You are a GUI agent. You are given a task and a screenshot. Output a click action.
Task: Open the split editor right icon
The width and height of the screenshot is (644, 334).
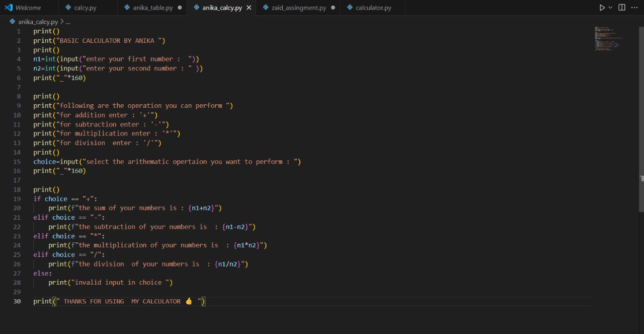(622, 8)
